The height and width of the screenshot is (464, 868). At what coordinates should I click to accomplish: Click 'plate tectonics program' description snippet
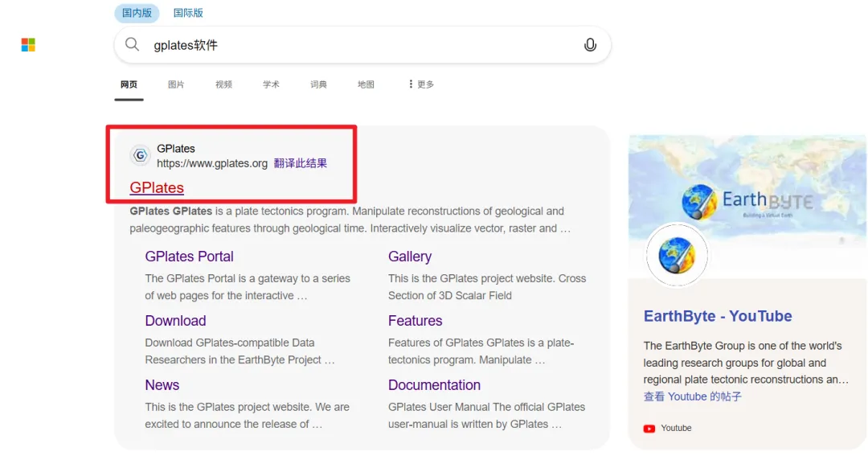tap(350, 220)
